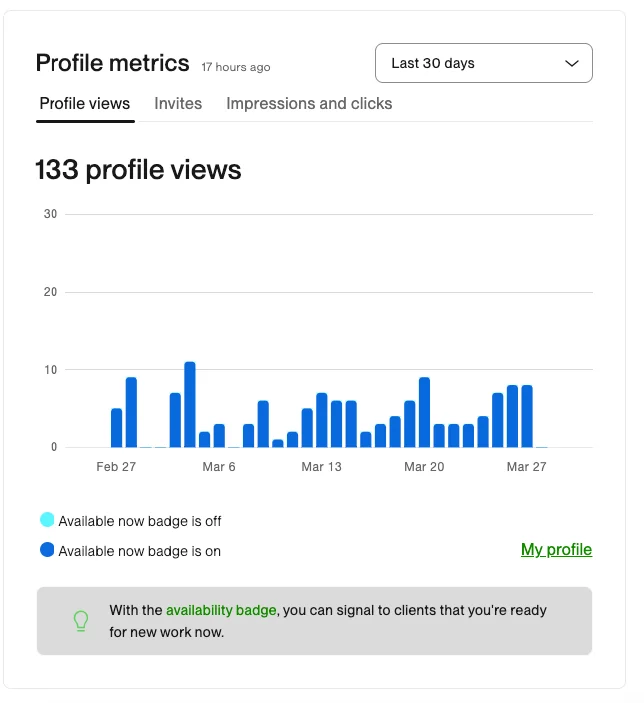Open the Invites tab

pyautogui.click(x=178, y=104)
